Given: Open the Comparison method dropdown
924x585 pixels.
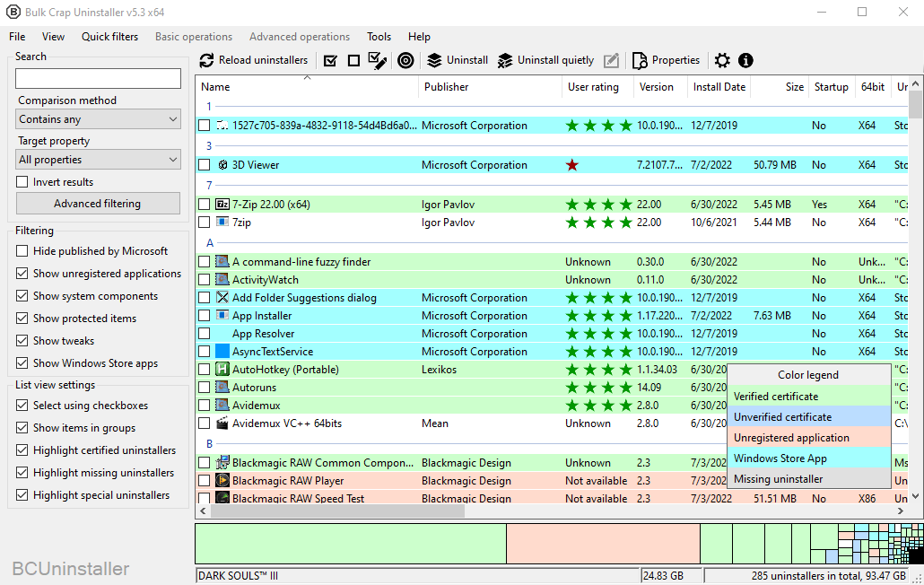Looking at the screenshot, I should click(x=99, y=119).
